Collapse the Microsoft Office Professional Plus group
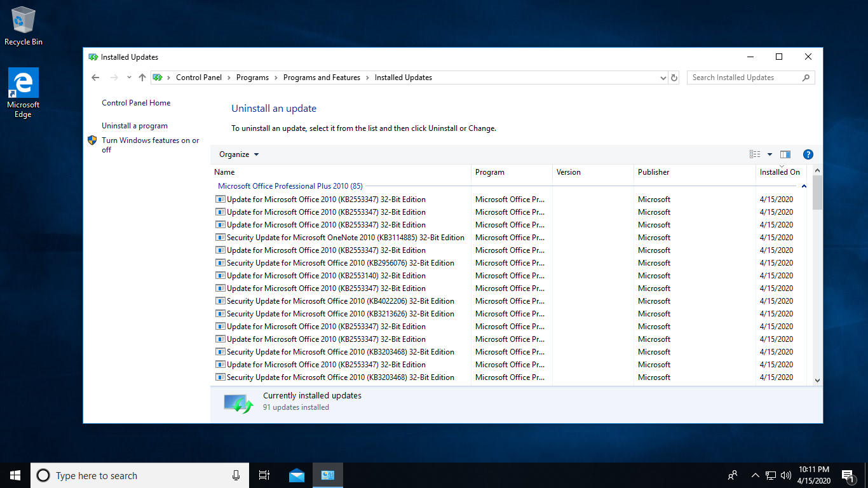This screenshot has width=868, height=488. [804, 186]
